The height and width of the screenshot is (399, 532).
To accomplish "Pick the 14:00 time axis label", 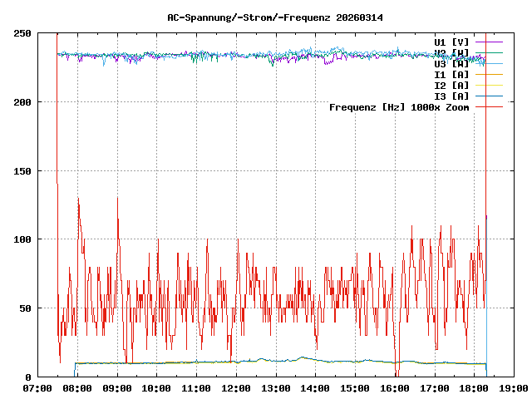I will pyautogui.click(x=316, y=388).
